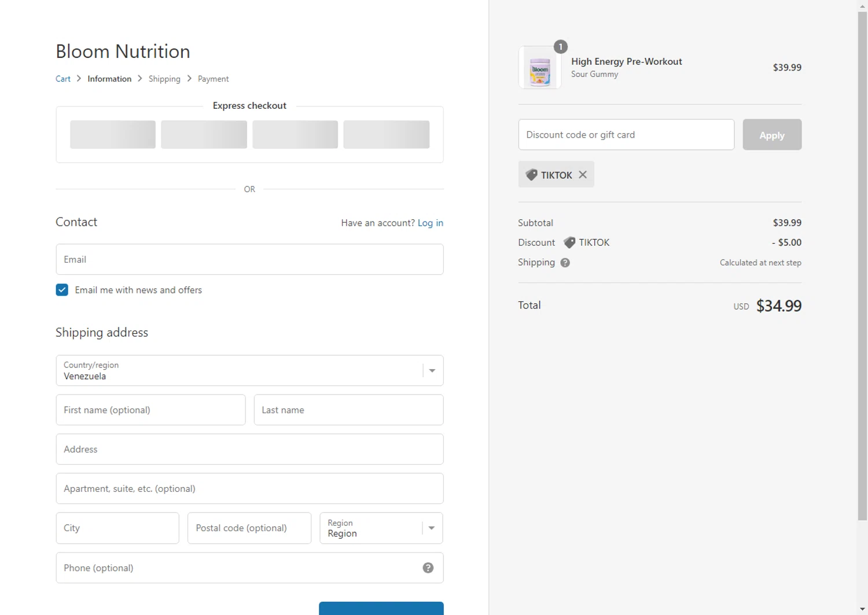Click the Sour Gummy flavor text
The width and height of the screenshot is (868, 615).
pos(594,74)
